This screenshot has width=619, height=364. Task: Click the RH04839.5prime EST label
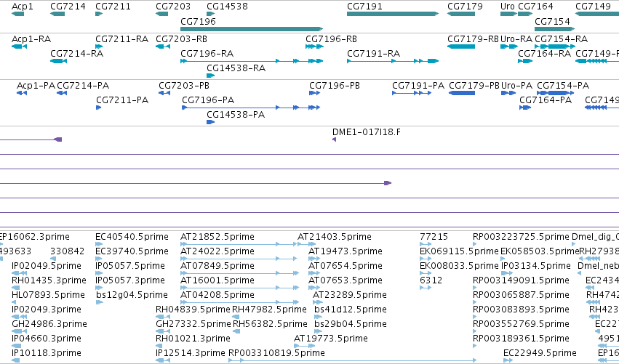tap(193, 310)
